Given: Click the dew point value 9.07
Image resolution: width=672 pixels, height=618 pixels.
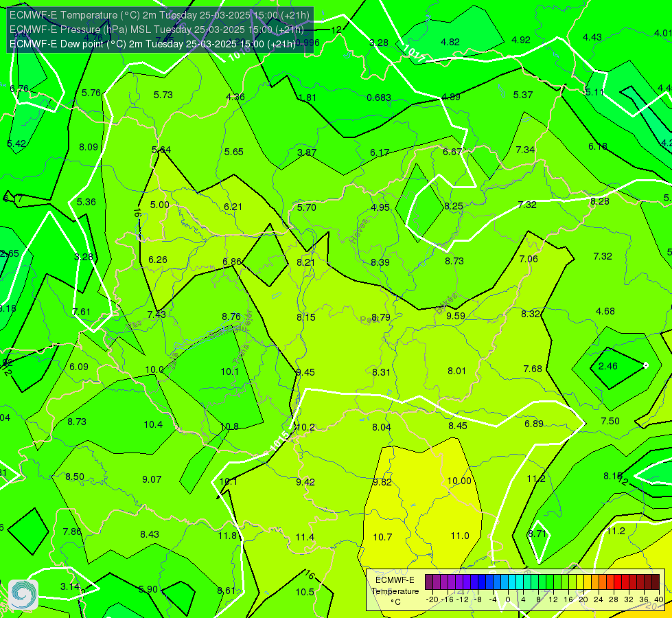Looking at the screenshot, I should 152,479.
